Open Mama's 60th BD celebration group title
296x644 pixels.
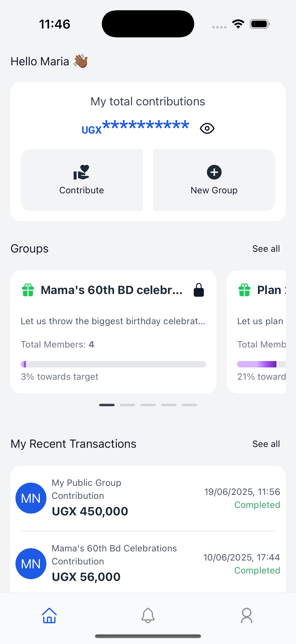112,290
